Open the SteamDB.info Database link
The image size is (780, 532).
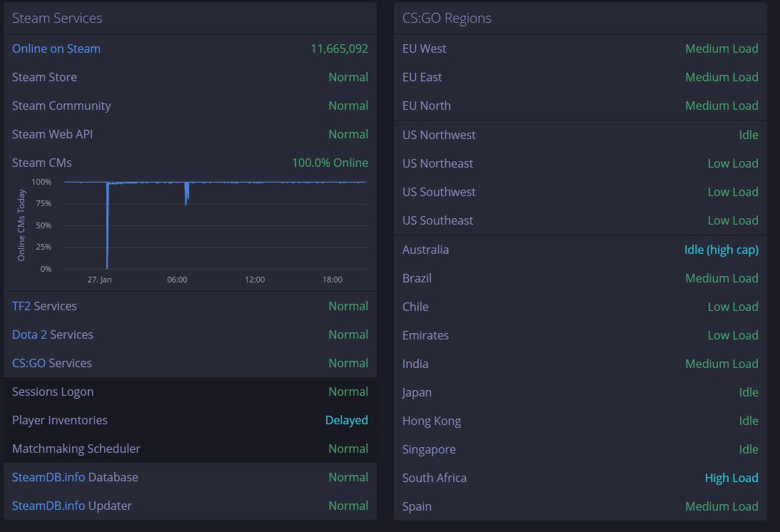point(75,477)
